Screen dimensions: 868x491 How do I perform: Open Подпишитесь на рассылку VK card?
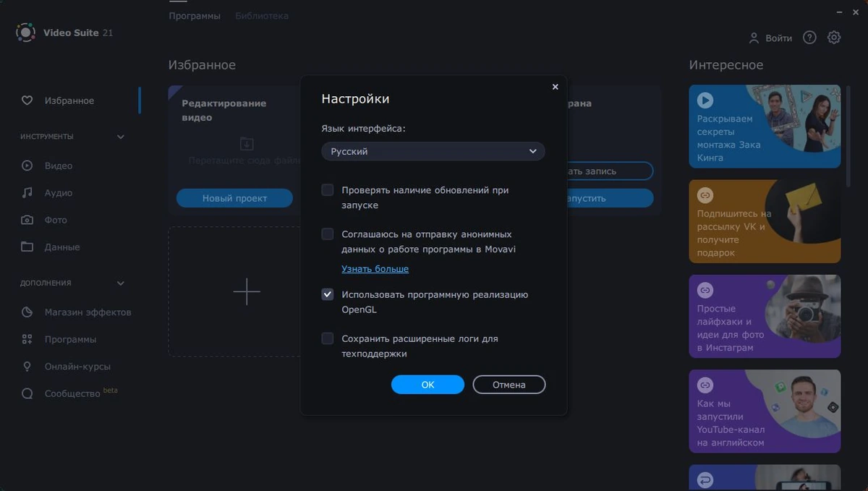point(765,221)
